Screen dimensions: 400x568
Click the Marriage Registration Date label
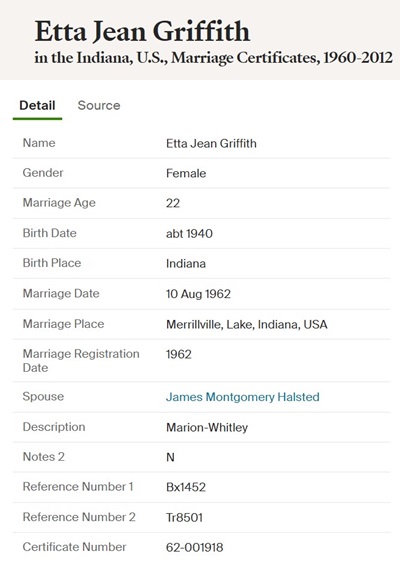pyautogui.click(x=81, y=360)
